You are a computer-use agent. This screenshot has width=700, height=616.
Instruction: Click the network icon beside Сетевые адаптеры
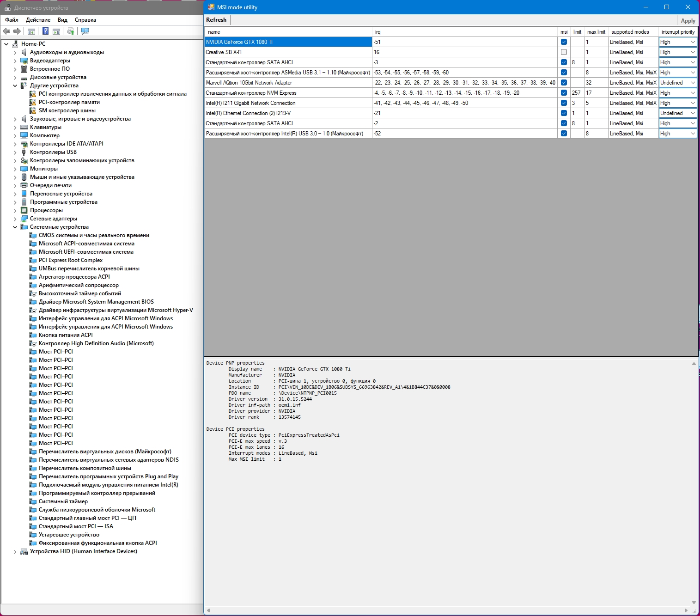(24, 219)
